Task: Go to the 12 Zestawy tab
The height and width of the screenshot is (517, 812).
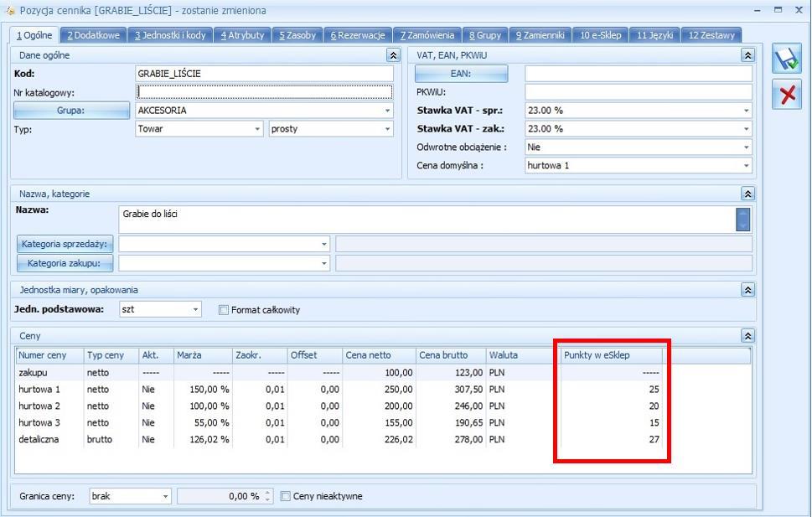Action: tap(711, 35)
